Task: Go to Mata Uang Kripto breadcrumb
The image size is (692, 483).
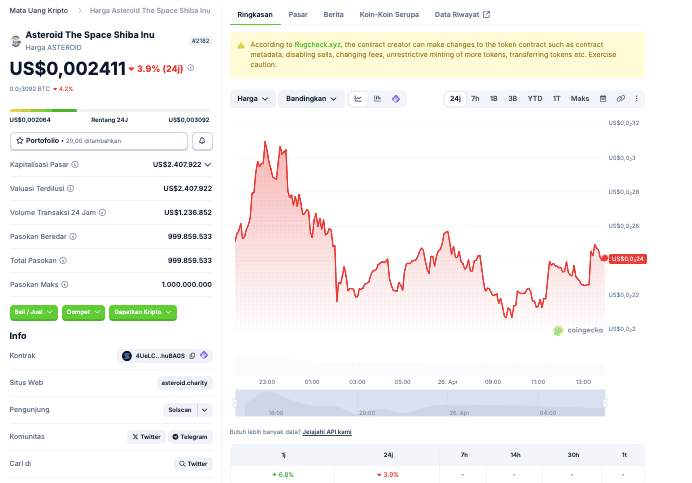Action: (39, 11)
